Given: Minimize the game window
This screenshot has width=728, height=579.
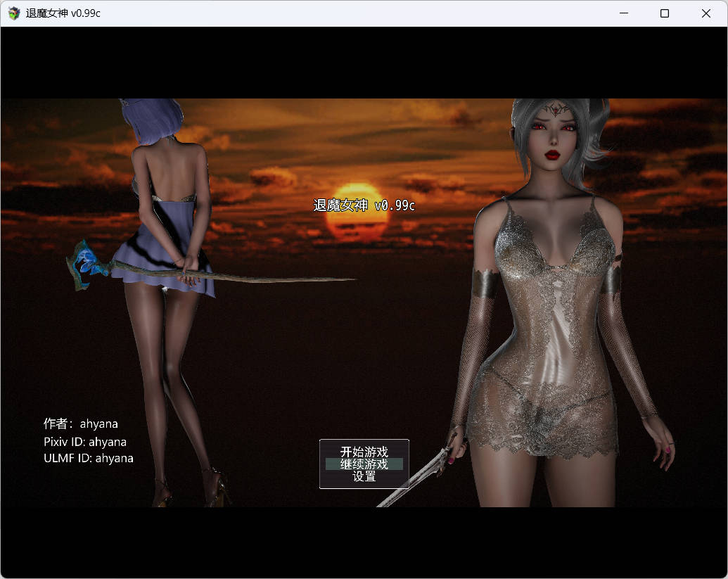Looking at the screenshot, I should pos(622,13).
